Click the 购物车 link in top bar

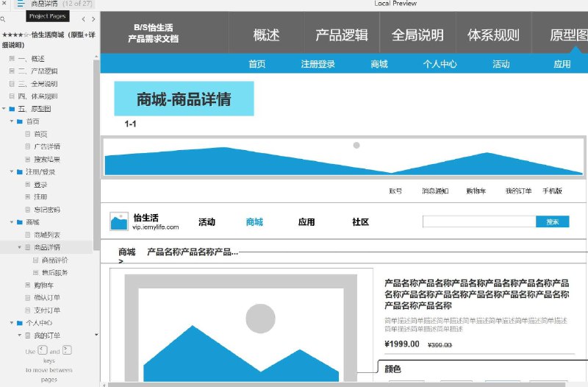point(476,191)
